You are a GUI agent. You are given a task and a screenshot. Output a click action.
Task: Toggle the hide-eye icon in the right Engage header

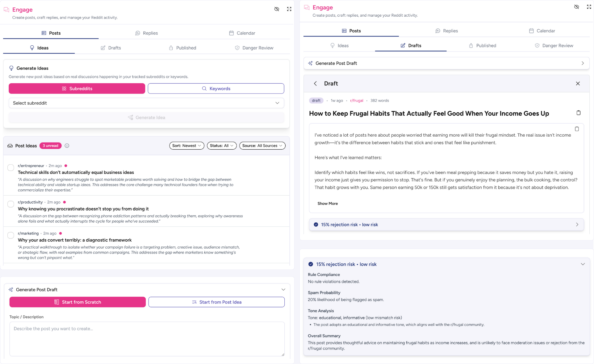pos(576,7)
